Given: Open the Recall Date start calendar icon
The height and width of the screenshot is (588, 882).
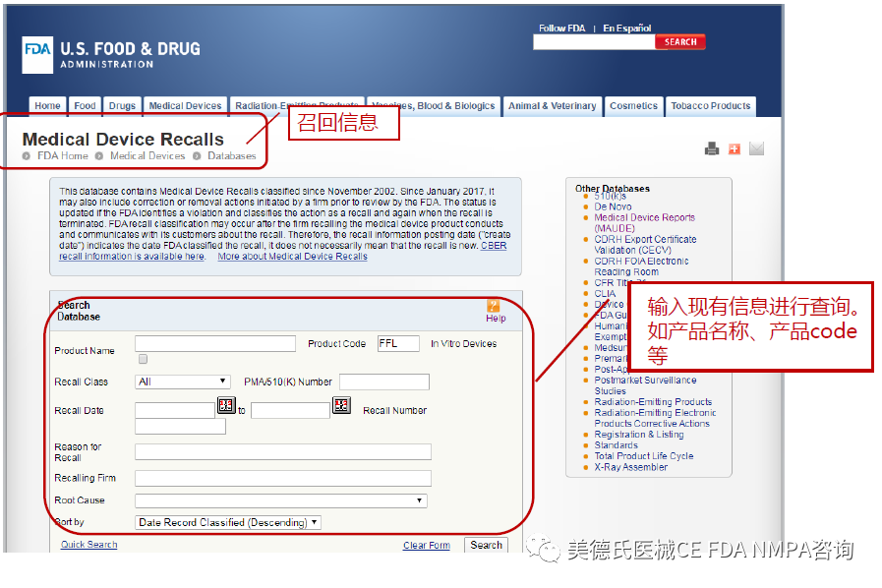Looking at the screenshot, I should point(226,405).
